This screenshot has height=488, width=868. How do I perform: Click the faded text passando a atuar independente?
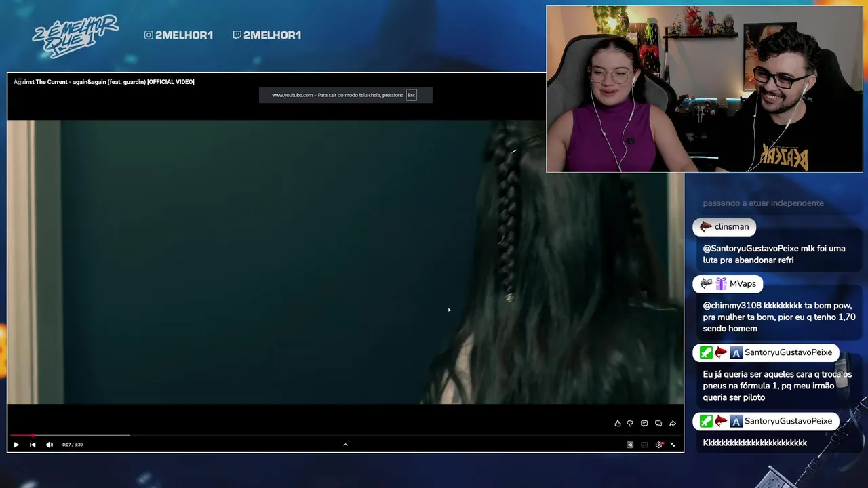pos(763,203)
